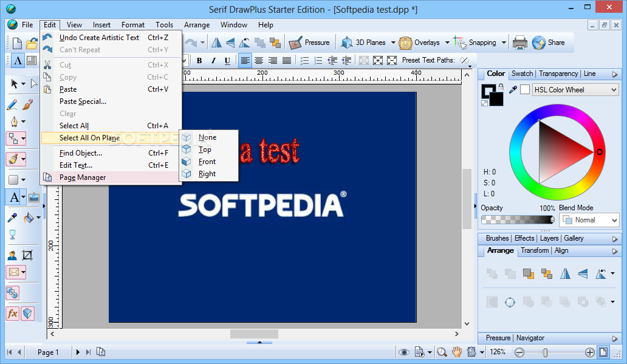Toggle Underline text formatting
Screen dimensions: 627x364
[x=227, y=61]
